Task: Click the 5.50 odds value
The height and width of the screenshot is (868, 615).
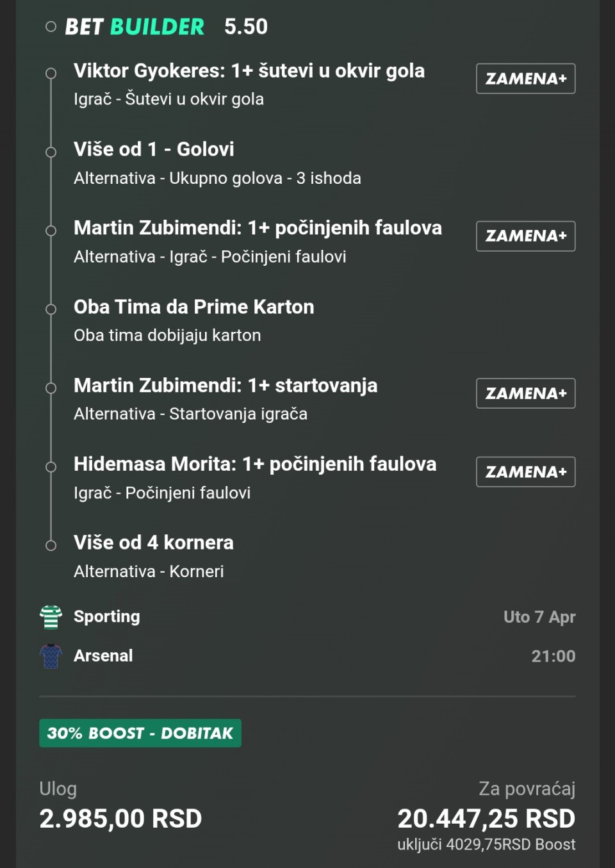Action: 246,27
